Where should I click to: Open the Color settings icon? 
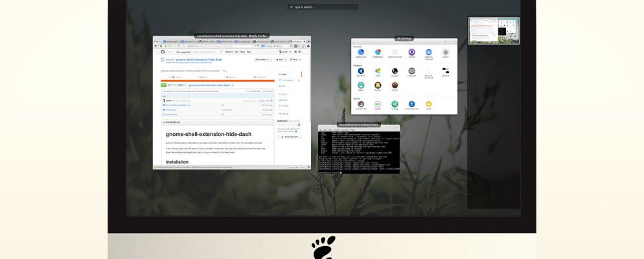(x=378, y=73)
